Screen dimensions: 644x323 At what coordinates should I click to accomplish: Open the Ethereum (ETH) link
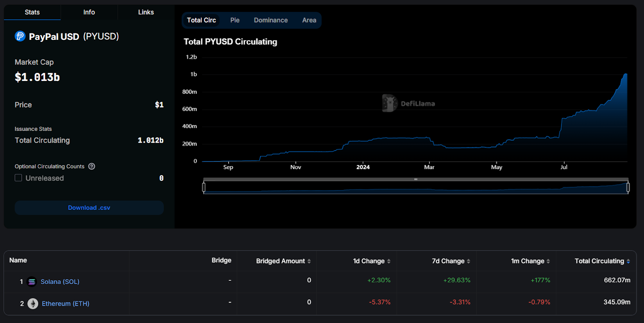[x=66, y=304]
